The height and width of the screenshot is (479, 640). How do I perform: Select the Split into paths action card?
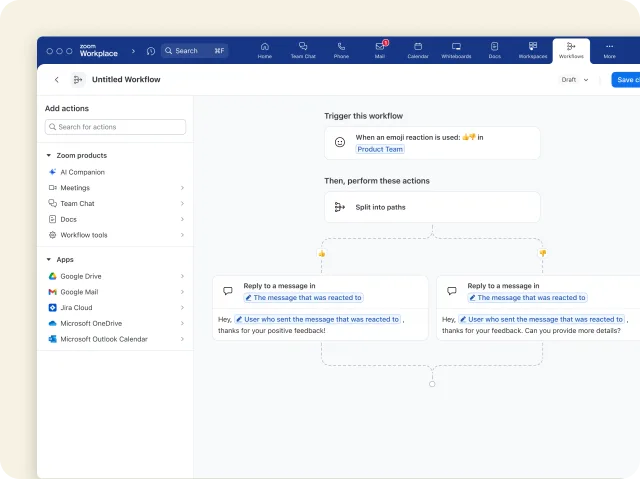432,207
